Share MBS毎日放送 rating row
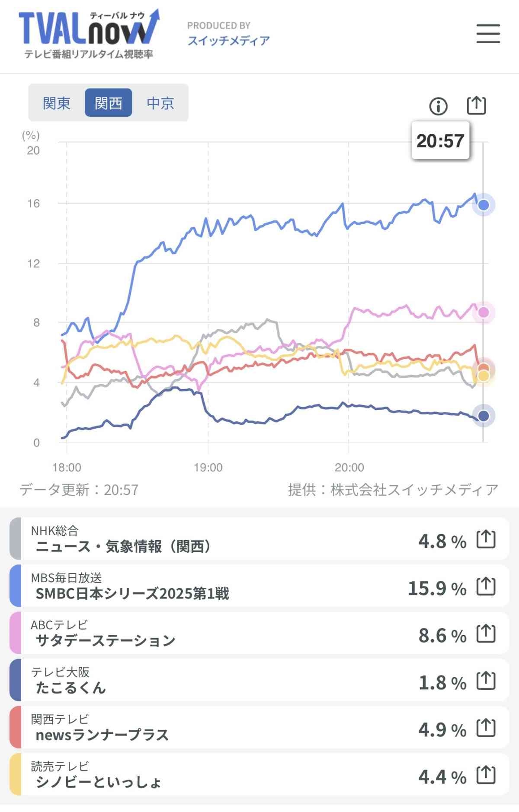This screenshot has height=812, width=519. coord(486,587)
